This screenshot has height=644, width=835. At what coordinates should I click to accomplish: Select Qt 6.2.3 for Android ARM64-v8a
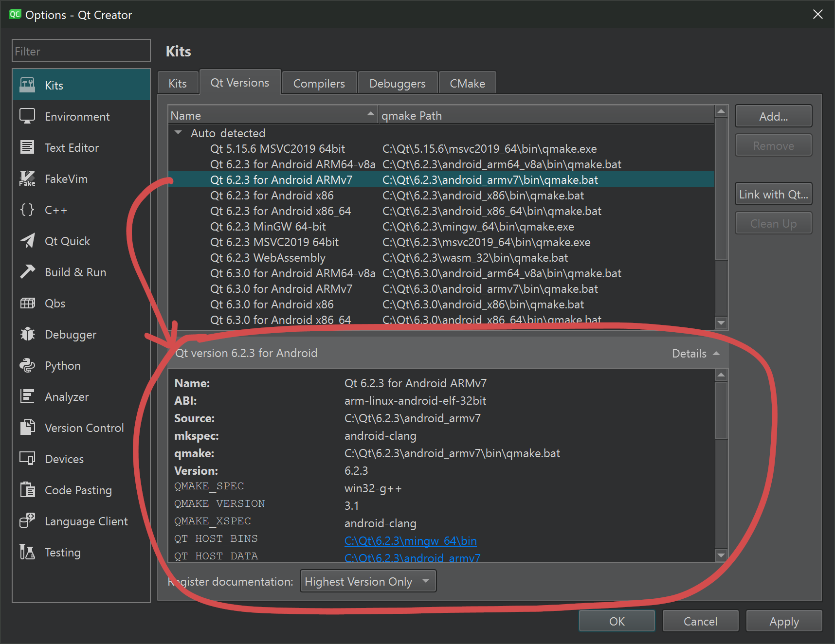point(441,164)
